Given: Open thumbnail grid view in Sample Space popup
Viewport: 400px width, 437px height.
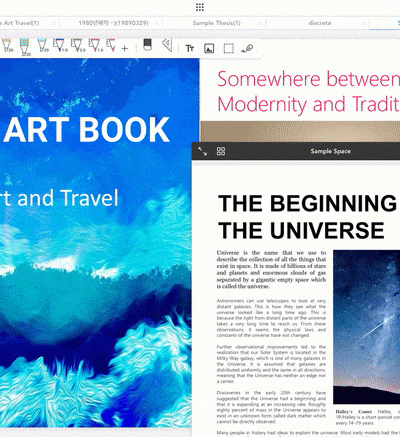Looking at the screenshot, I should [x=221, y=151].
